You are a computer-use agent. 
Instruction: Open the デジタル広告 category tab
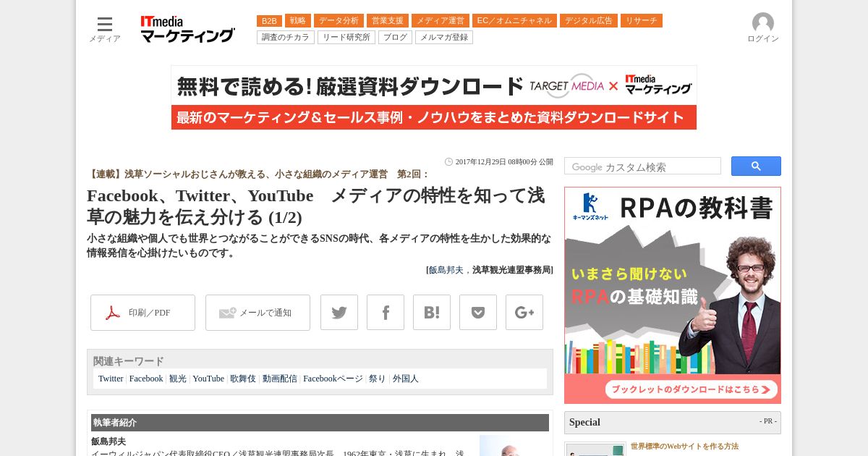(589, 21)
